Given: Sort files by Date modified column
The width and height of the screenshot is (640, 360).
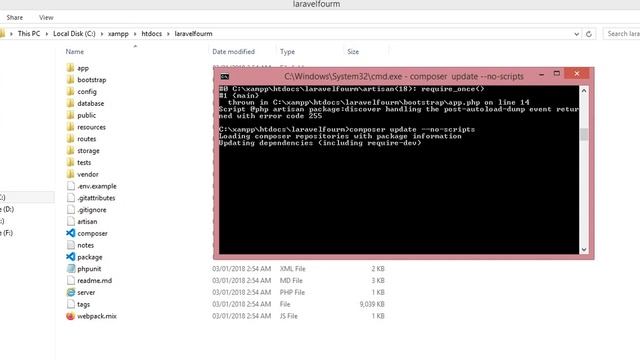Looking at the screenshot, I should point(233,52).
